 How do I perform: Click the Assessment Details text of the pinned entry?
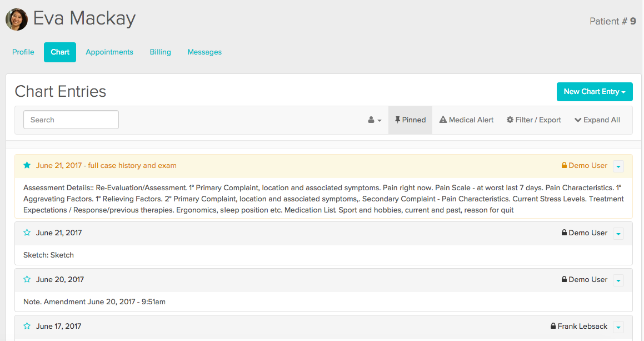[x=323, y=199]
